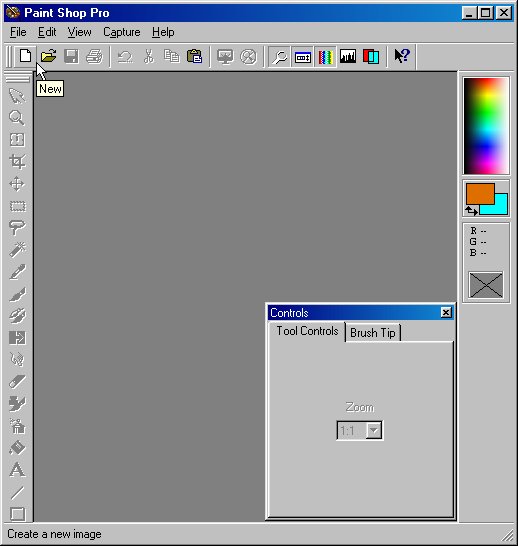Open the Capture menu
The height and width of the screenshot is (546, 518).
tap(122, 32)
